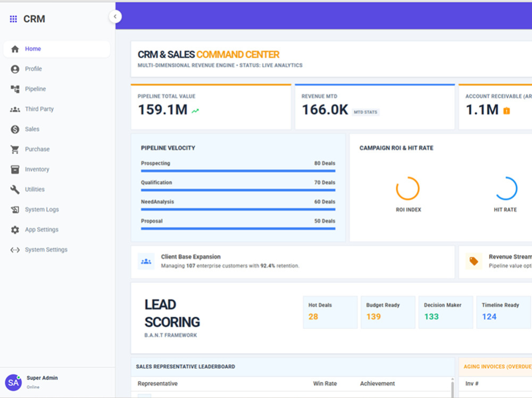The width and height of the screenshot is (532, 398).
Task: Click the MTD STATS badge
Action: pyautogui.click(x=365, y=112)
